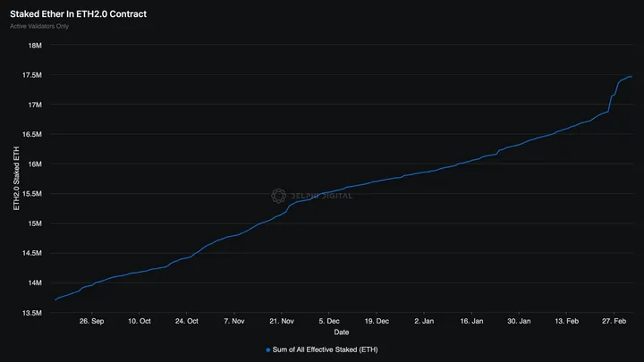Image resolution: width=644 pixels, height=362 pixels.
Task: Click the 13.5M y-axis tick label
Action: (32, 313)
